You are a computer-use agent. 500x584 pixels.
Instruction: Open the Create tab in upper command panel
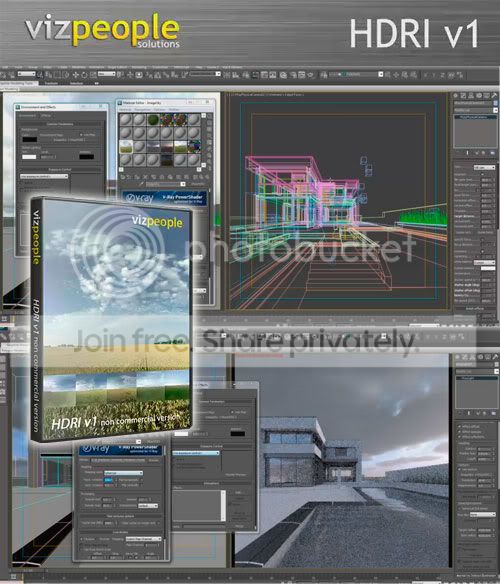click(x=456, y=95)
